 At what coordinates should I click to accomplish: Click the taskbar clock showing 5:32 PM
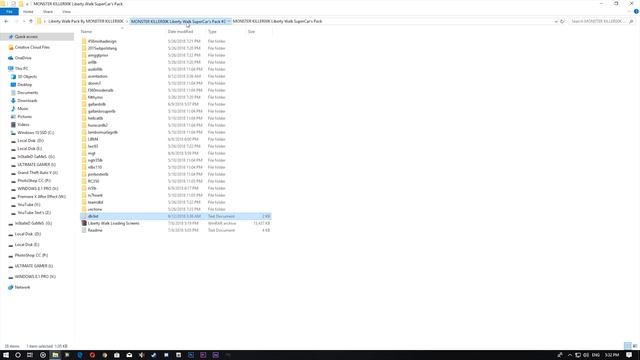611,355
